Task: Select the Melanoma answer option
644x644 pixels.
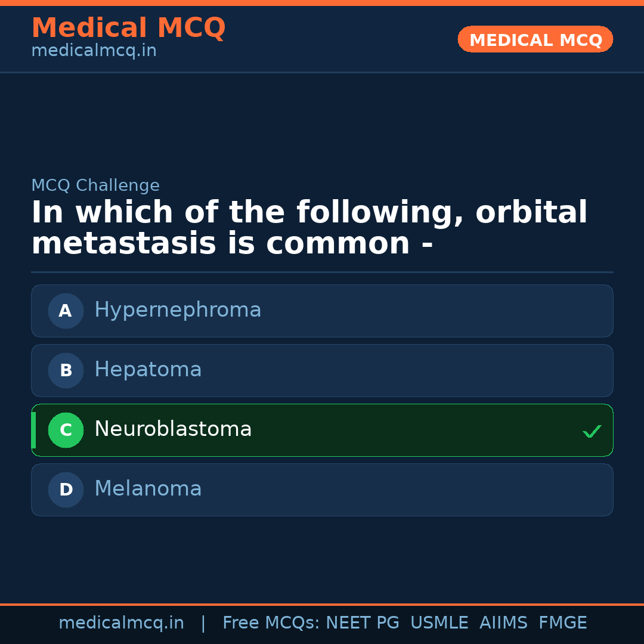Action: pos(322,490)
